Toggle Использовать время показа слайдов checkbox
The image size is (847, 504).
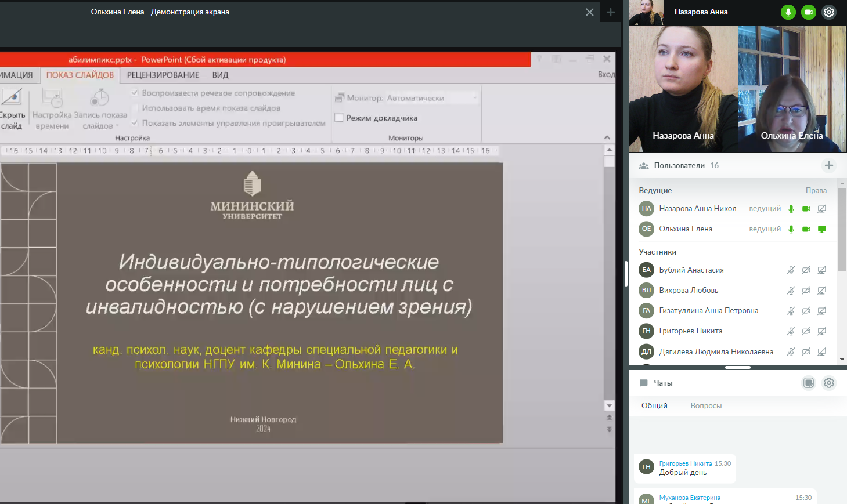pyautogui.click(x=135, y=108)
